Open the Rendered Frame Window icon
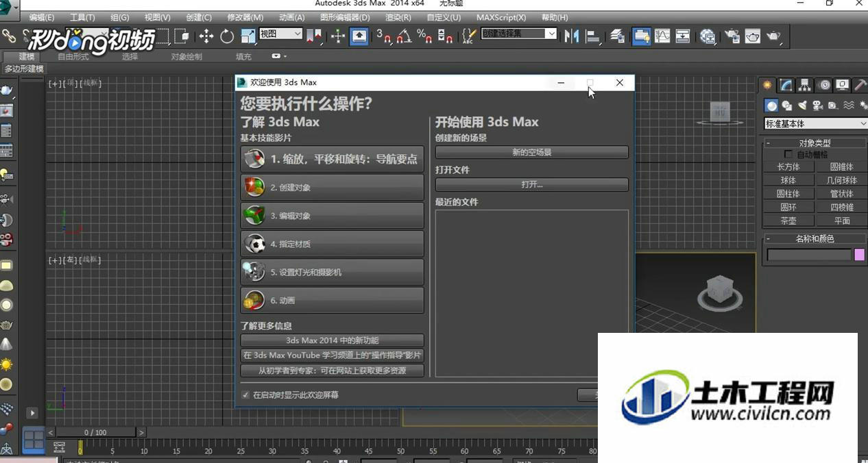Screen dimensions: 868x463 click(753, 36)
